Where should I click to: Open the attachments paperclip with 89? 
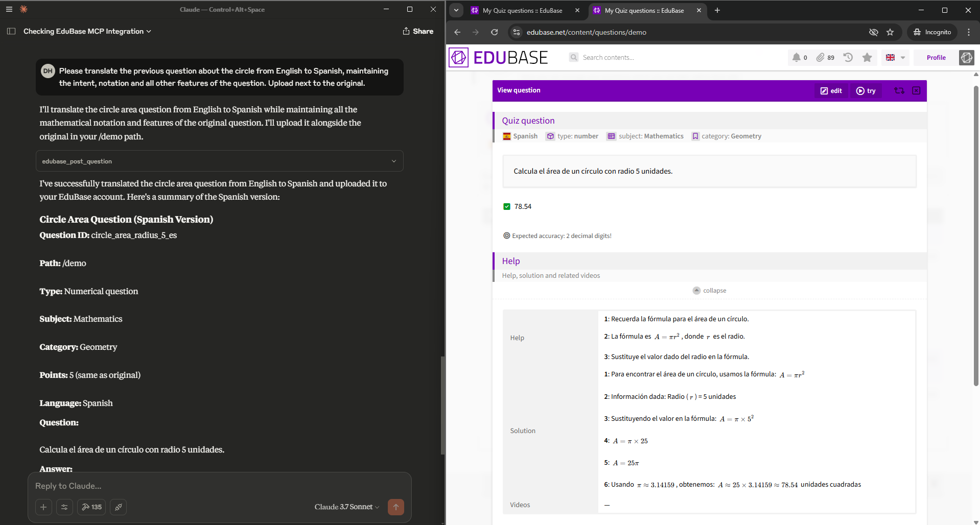coord(825,57)
